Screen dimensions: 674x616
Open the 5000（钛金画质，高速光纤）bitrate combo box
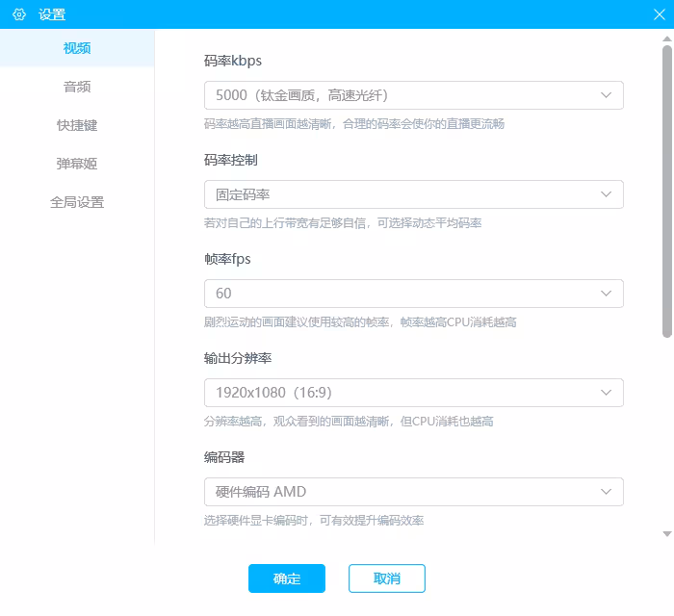tap(413, 95)
